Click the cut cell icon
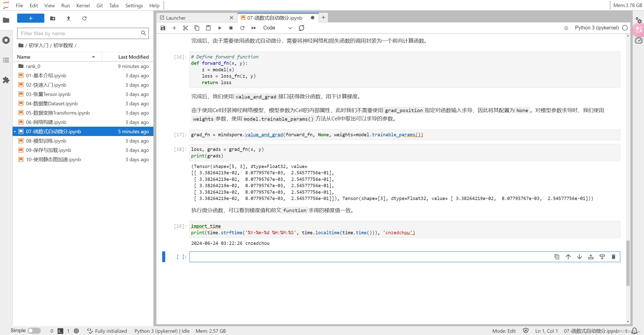Image resolution: width=644 pixels, height=335 pixels. pos(186,28)
